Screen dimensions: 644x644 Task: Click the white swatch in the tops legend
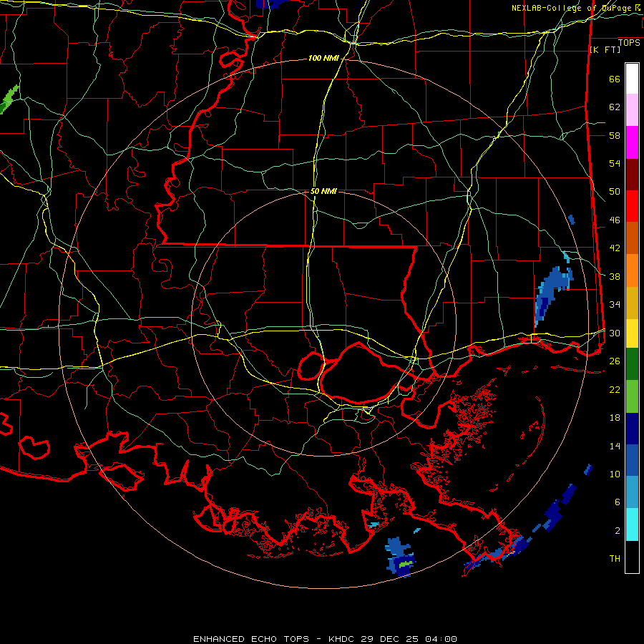[632, 79]
